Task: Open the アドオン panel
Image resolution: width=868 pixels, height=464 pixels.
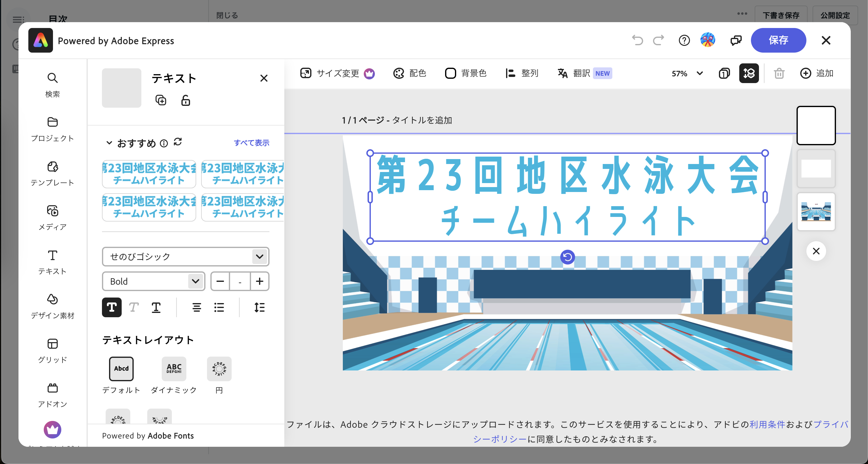Action: pyautogui.click(x=52, y=395)
